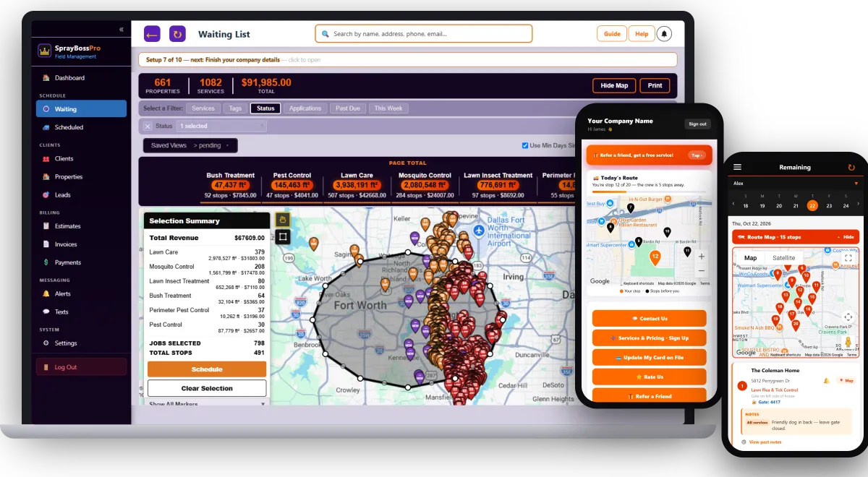Viewport: 868px width, 477px height.
Task: Select the hand pan tool on map
Action: (x=282, y=220)
